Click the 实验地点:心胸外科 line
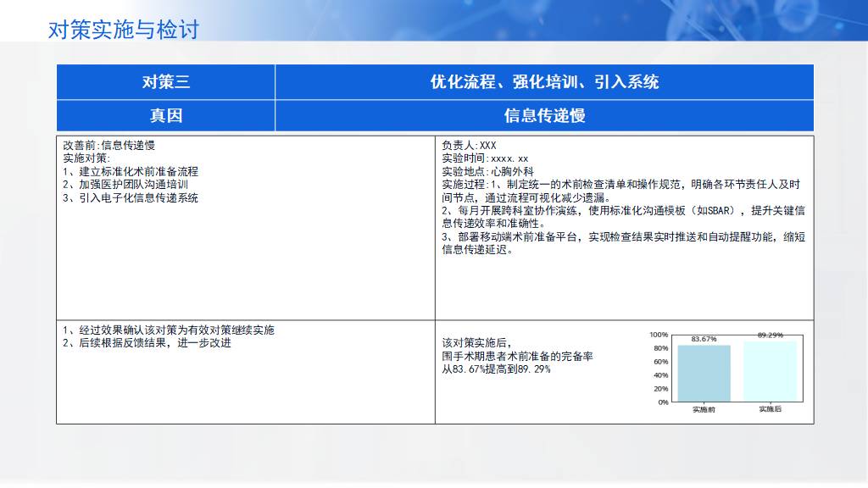Image resolution: width=868 pixels, height=488 pixels. (484, 172)
